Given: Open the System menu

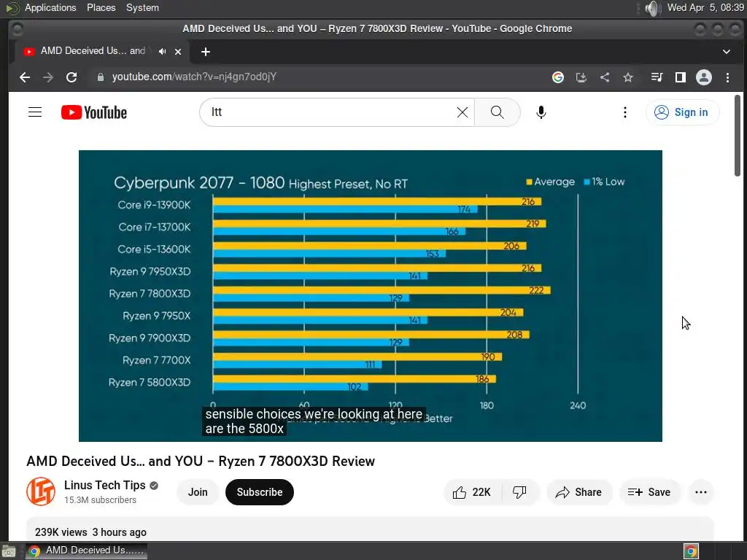Looking at the screenshot, I should [142, 7].
